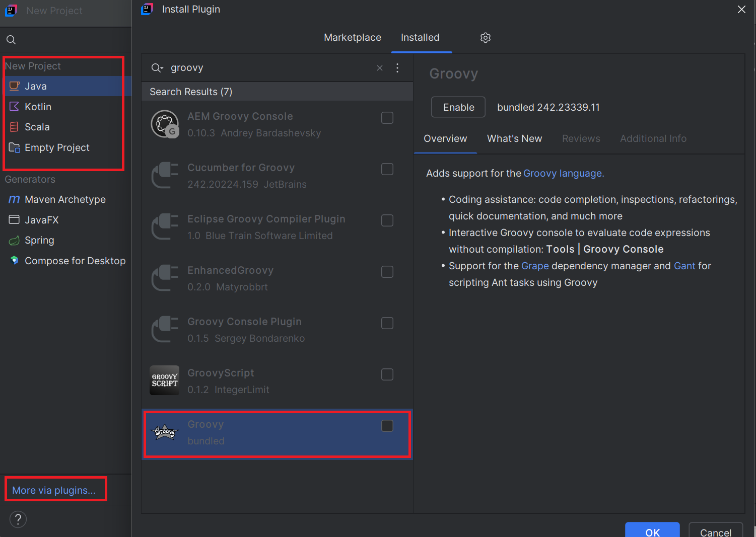Open the search history magnifier dropdown
Viewport: 756px width, 537px height.
(x=158, y=68)
